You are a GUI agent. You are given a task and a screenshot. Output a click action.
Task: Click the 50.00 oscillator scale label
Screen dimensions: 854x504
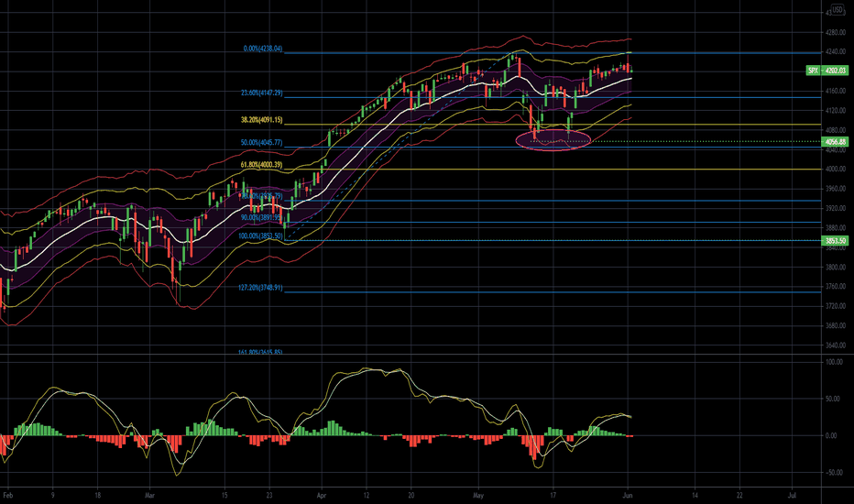coord(832,399)
